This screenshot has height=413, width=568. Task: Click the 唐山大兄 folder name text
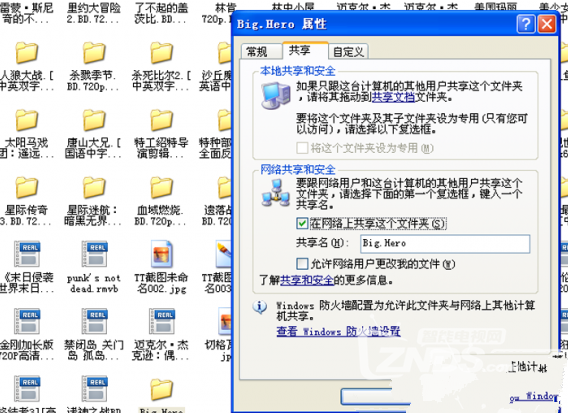(94, 149)
